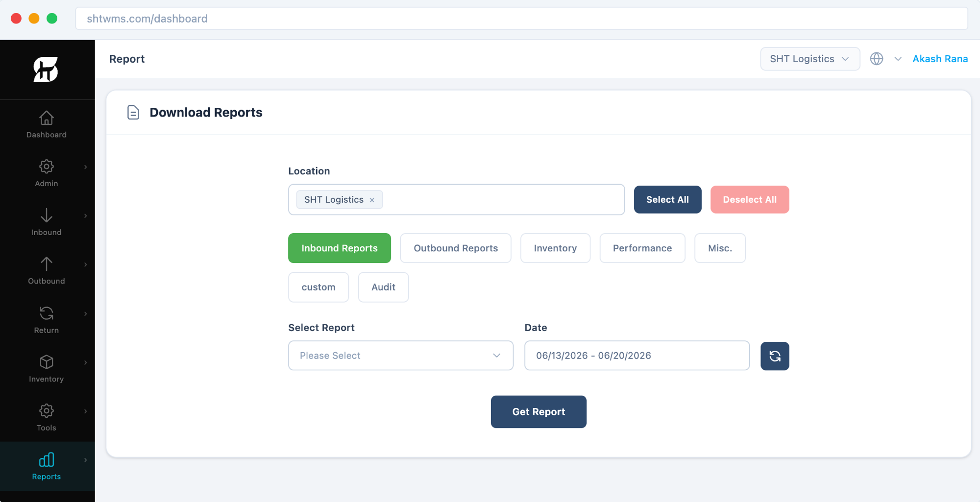Click the Location multi-select field
Image resolution: width=980 pixels, height=502 pixels.
click(456, 199)
